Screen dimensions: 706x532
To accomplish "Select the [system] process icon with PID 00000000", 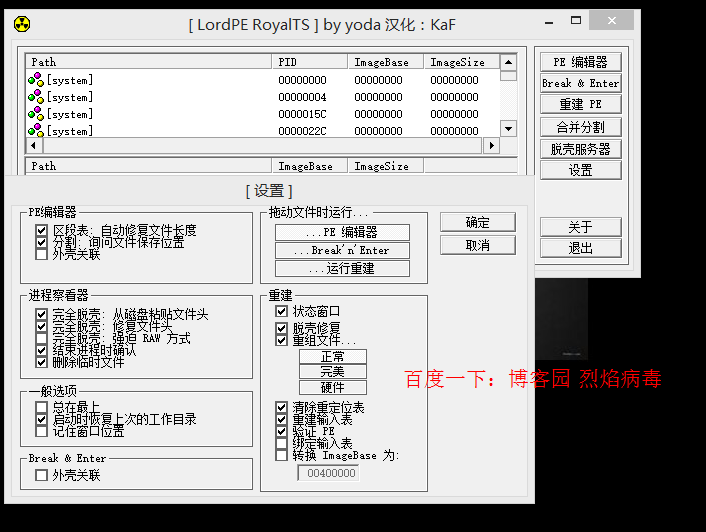I will [36, 80].
